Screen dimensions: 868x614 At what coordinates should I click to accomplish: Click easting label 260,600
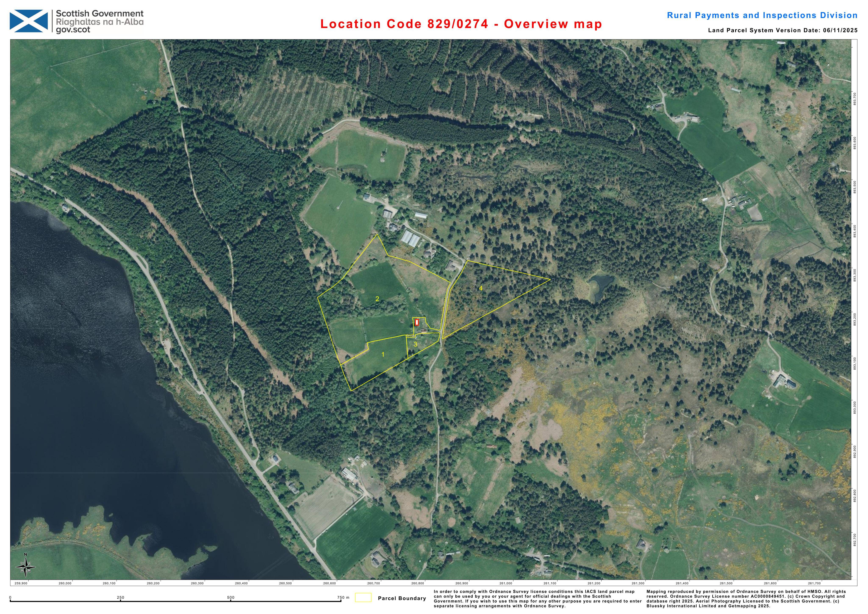(330, 583)
